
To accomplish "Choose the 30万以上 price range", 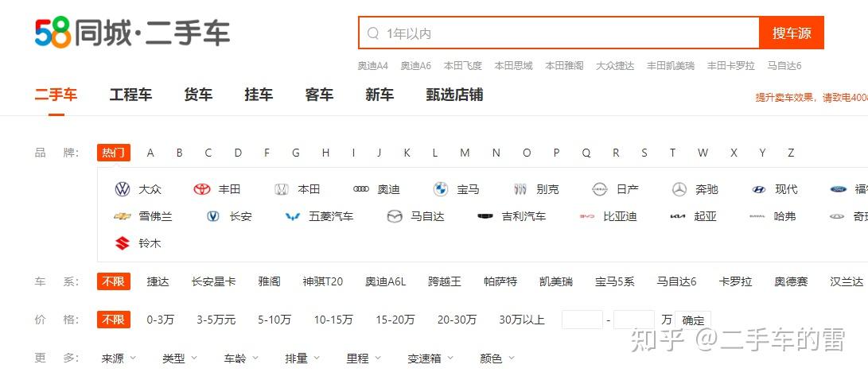I will coord(521,320).
